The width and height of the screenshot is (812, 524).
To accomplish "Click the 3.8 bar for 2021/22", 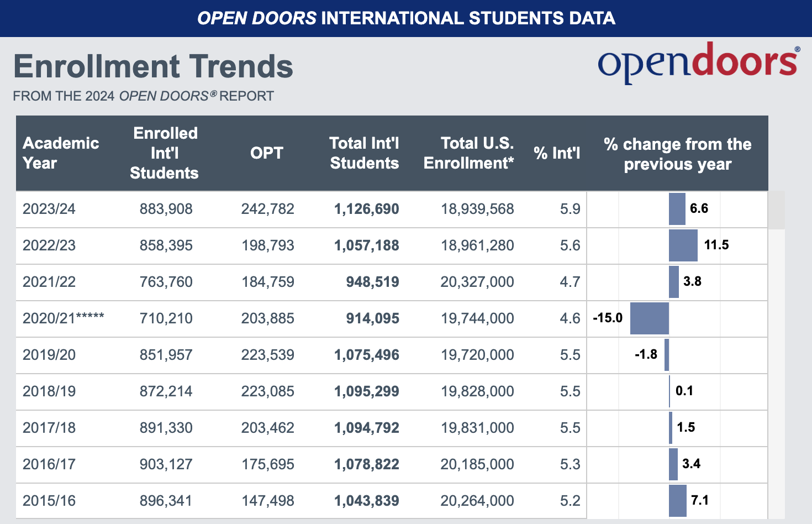I will [x=674, y=282].
